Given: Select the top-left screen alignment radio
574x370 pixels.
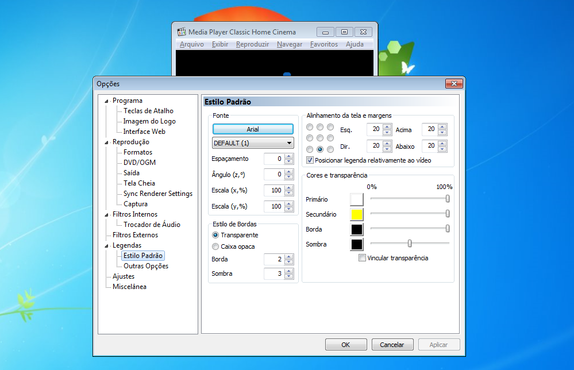Looking at the screenshot, I should [310, 127].
